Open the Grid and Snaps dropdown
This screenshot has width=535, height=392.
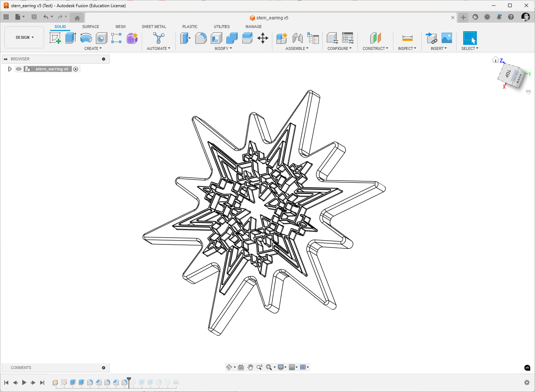[x=293, y=367]
